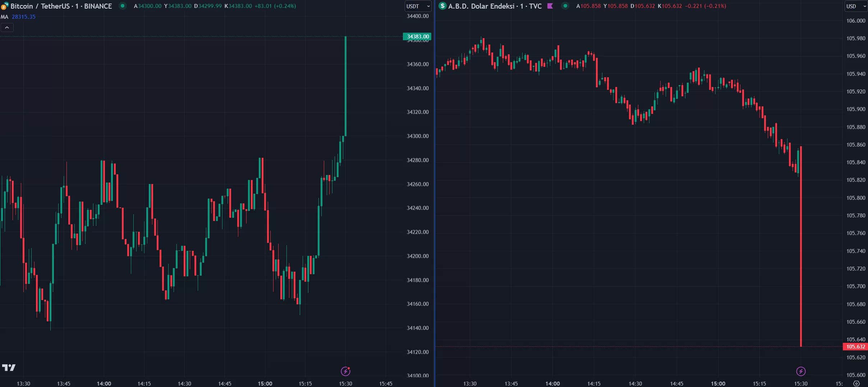
Task: Click the TradingView logo on the Bitcoin chart
Action: pyautogui.click(x=9, y=367)
